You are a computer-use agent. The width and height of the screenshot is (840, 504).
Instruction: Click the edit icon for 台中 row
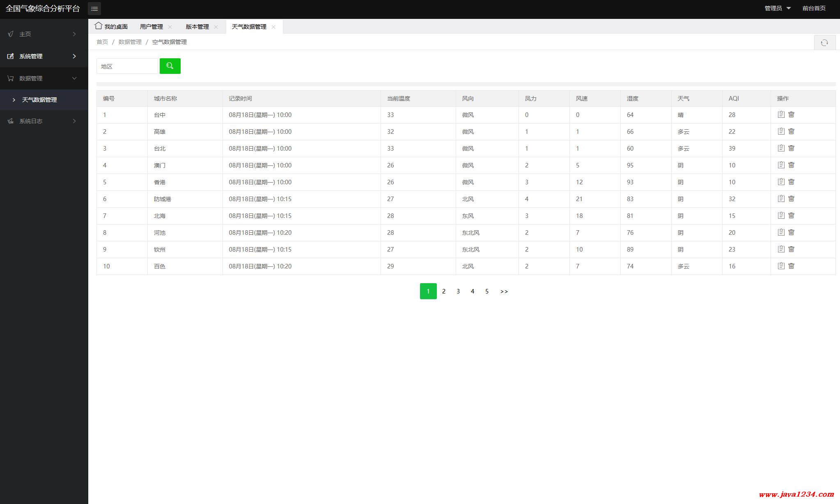point(781,115)
